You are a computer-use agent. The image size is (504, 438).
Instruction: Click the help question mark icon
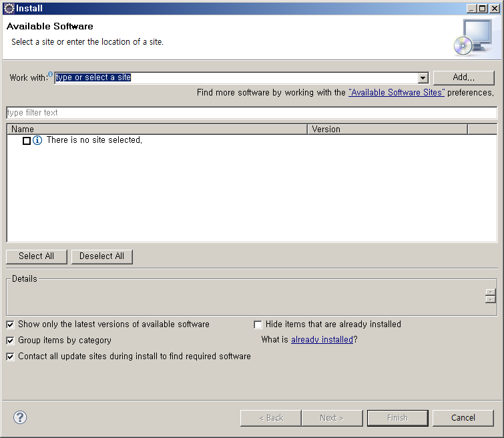tap(19, 417)
